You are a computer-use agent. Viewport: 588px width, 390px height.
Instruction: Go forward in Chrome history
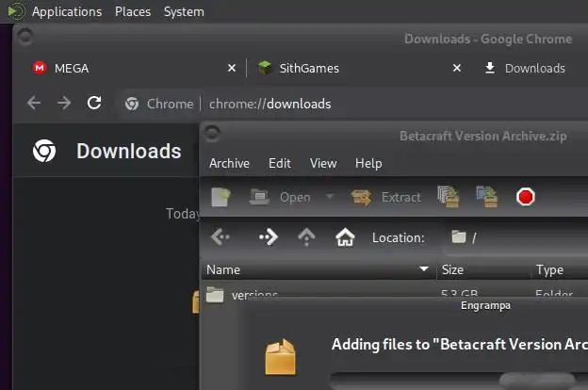pyautogui.click(x=64, y=103)
